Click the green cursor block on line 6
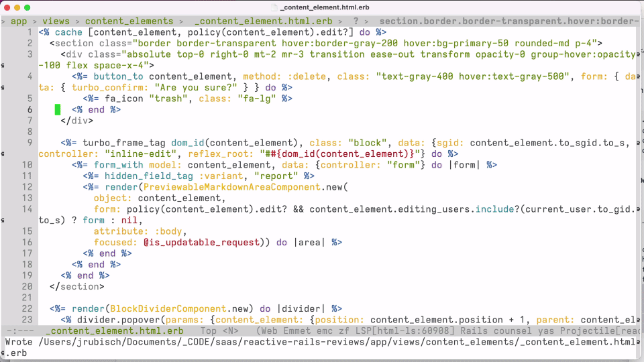644x362 pixels. (58, 109)
